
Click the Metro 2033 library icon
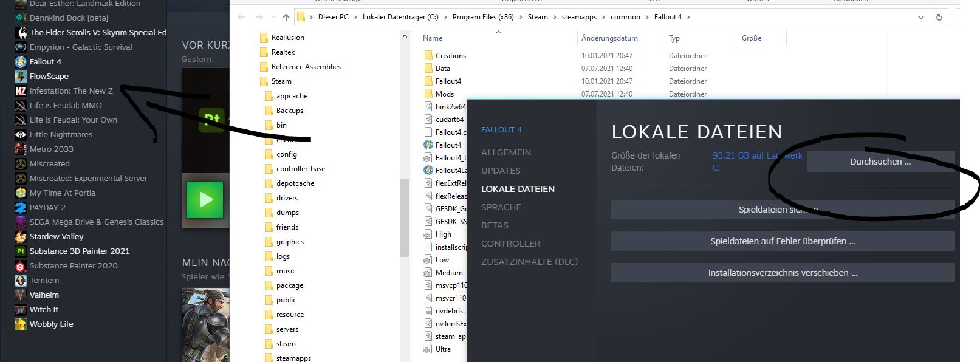click(x=21, y=149)
